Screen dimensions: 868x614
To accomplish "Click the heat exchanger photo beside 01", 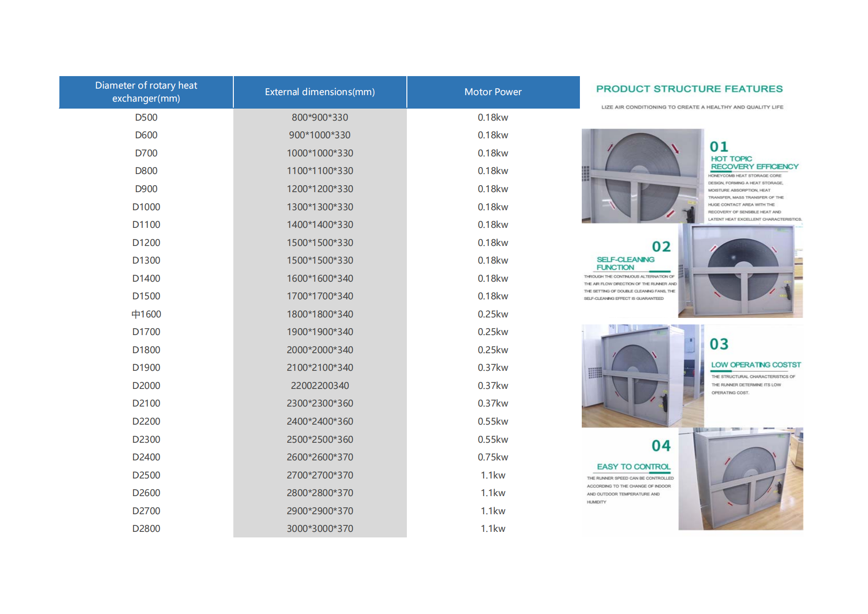I will pyautogui.click(x=643, y=176).
